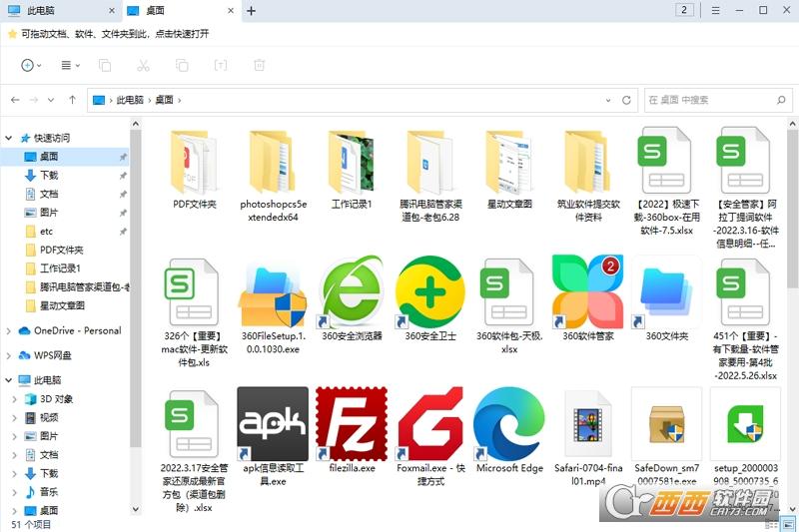Screen dimensions: 799x532
Task: Refresh the current folder
Action: click(x=627, y=100)
